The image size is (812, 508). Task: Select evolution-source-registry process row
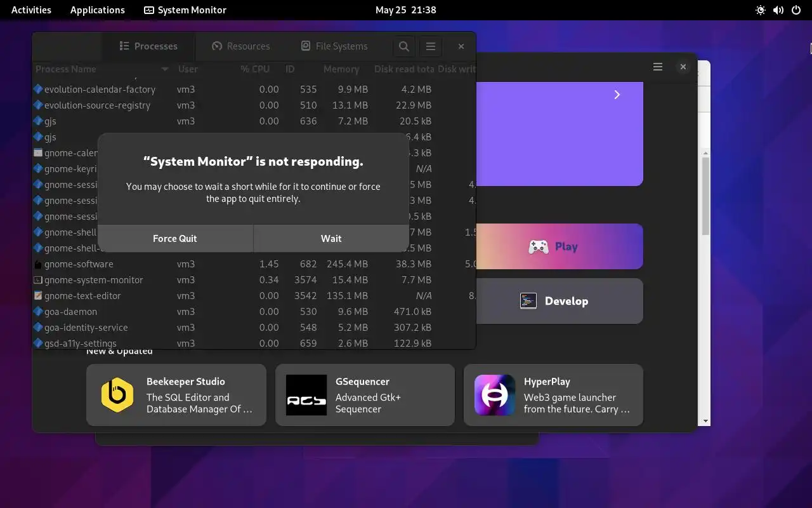tap(254, 105)
